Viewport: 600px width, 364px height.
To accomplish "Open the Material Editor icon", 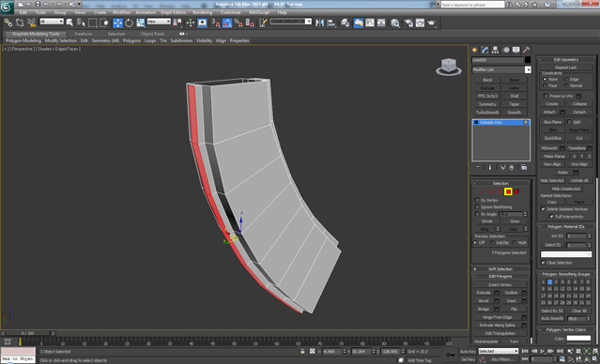I will [395, 23].
